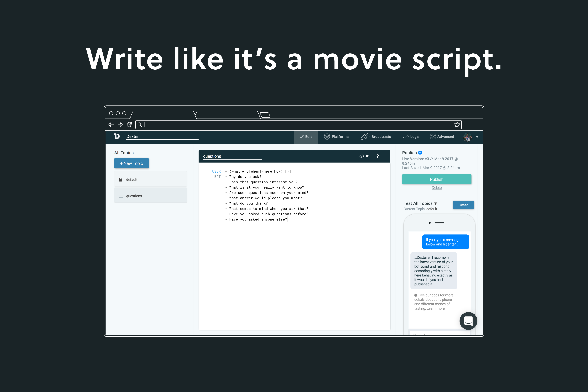
Task: Click the browser back arrow
Action: click(111, 124)
